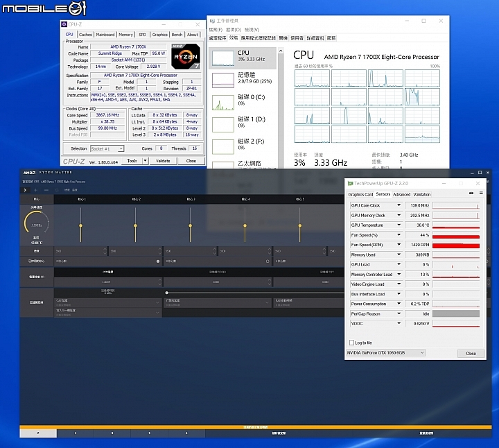The image size is (499, 448).
Task: Click the plus icon in Ryzen Master toolbar
Action: point(35,190)
